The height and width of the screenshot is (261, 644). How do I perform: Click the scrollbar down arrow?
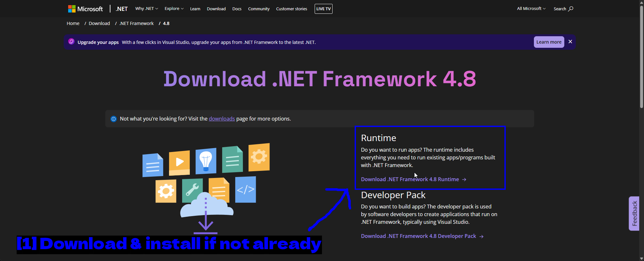tap(641, 258)
